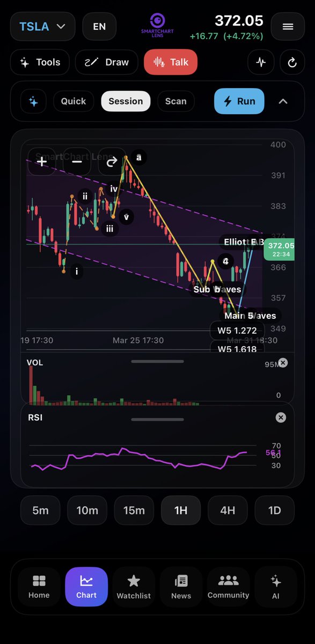This screenshot has width=315, height=644.
Task: Close the VOL indicator panel
Action: point(283,363)
